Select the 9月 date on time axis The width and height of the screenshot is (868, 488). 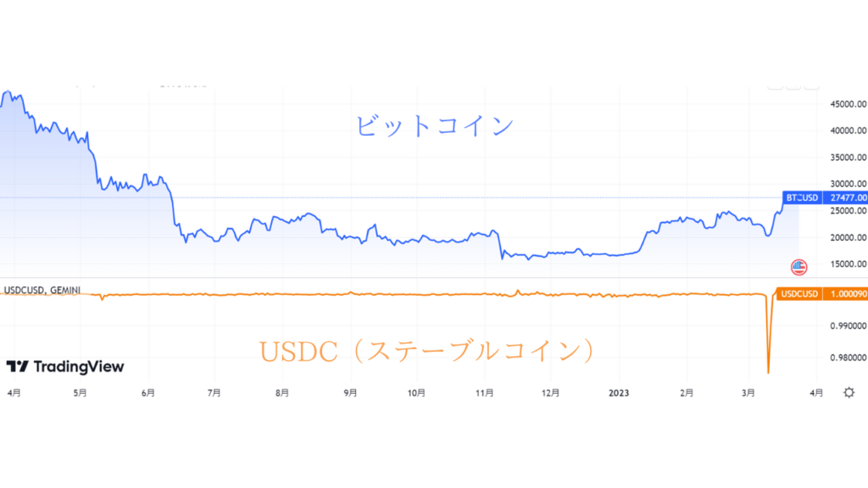[350, 393]
